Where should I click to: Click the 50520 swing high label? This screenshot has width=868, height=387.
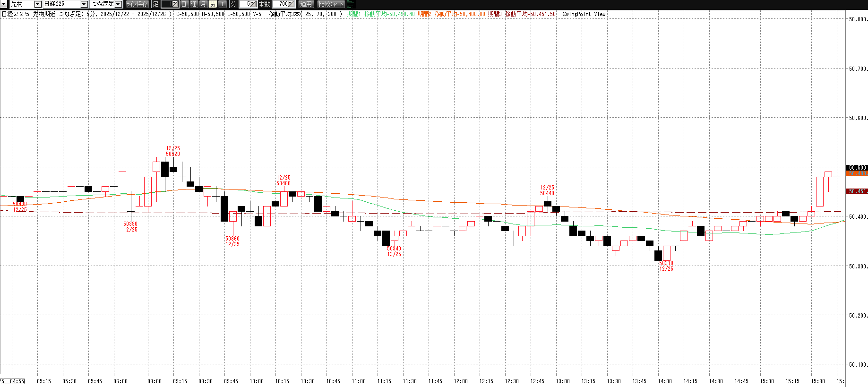point(173,154)
